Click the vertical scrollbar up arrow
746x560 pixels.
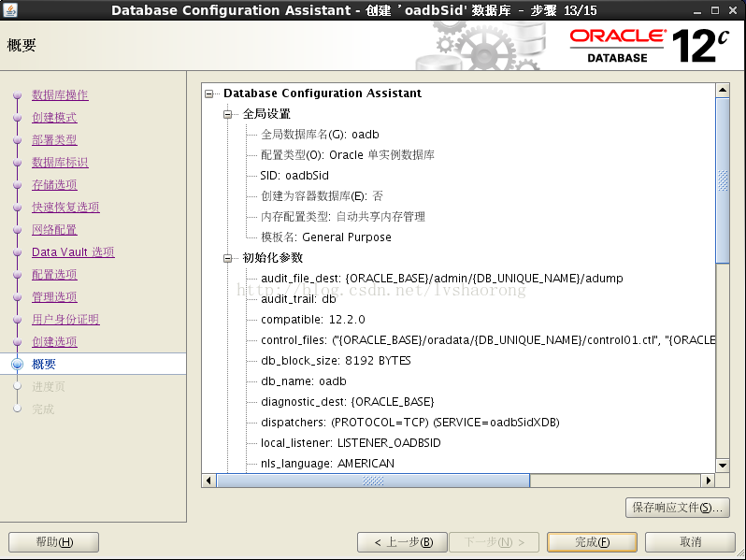[723, 90]
